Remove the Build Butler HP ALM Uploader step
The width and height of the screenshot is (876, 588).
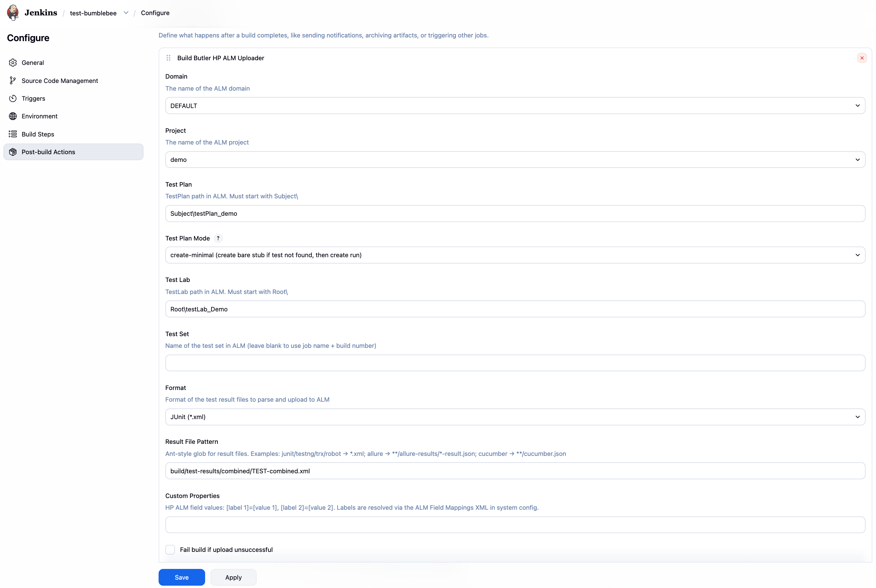coord(862,58)
